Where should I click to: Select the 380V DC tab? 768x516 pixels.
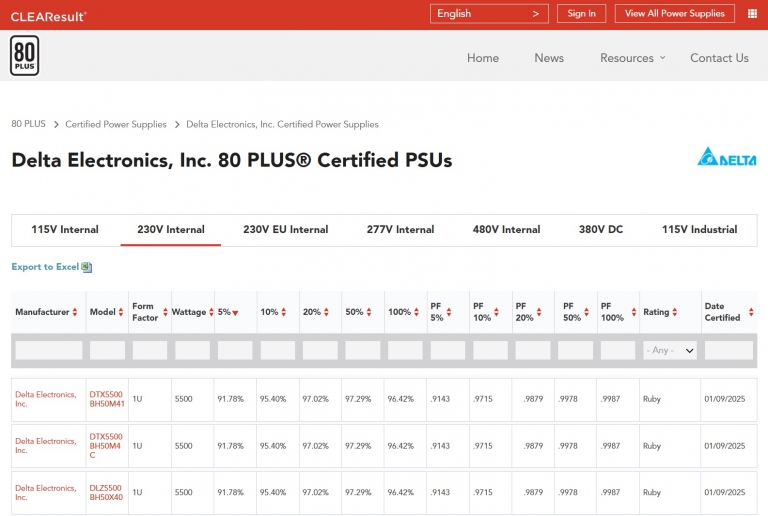(601, 230)
